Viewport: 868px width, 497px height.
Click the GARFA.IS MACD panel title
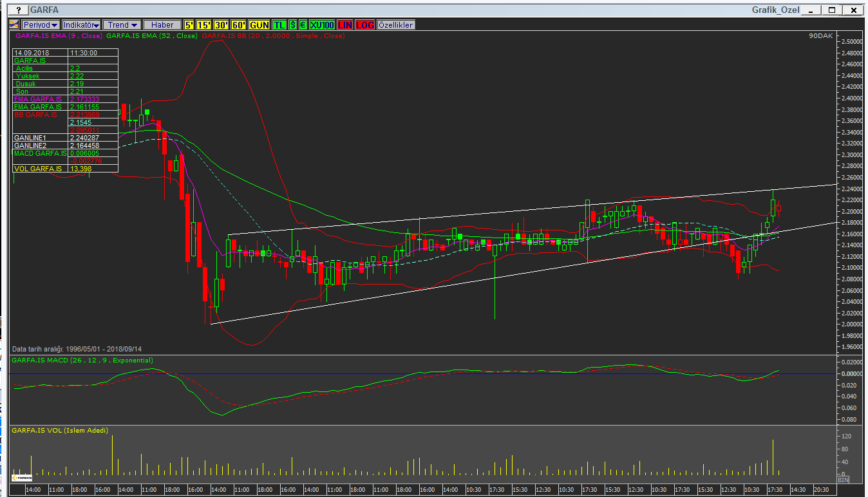[x=82, y=360]
